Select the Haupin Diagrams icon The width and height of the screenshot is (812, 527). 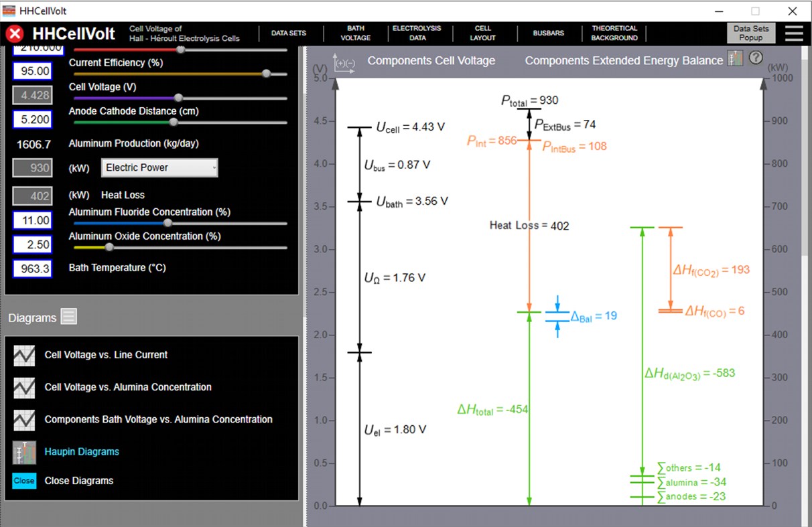23,452
